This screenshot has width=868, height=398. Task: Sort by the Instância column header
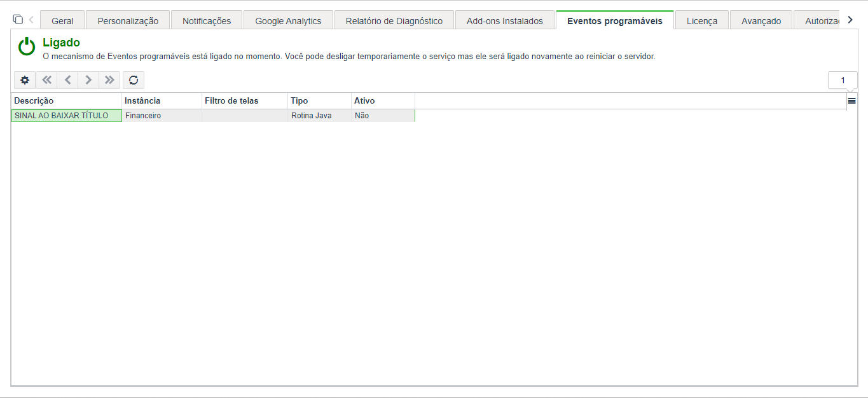[x=162, y=100]
